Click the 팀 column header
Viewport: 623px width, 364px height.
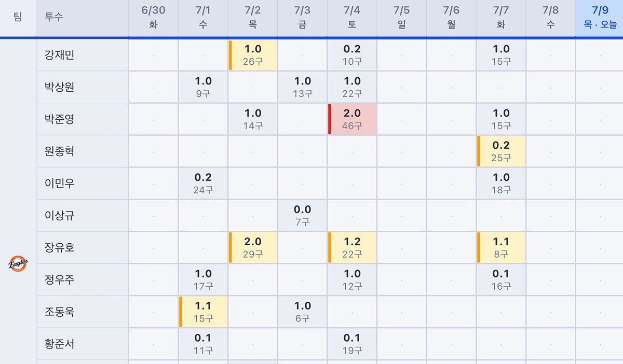point(18,18)
